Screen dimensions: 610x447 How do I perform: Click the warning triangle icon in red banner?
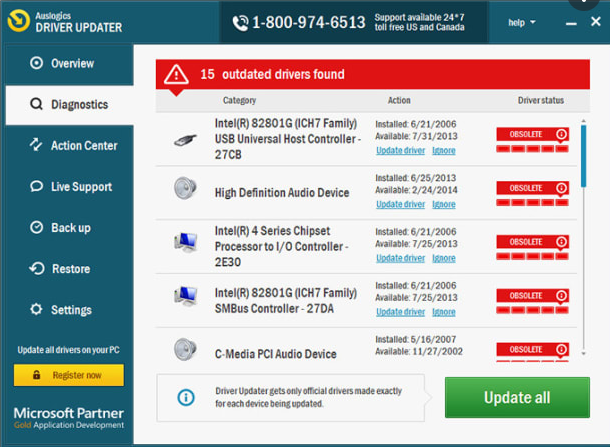coord(176,74)
